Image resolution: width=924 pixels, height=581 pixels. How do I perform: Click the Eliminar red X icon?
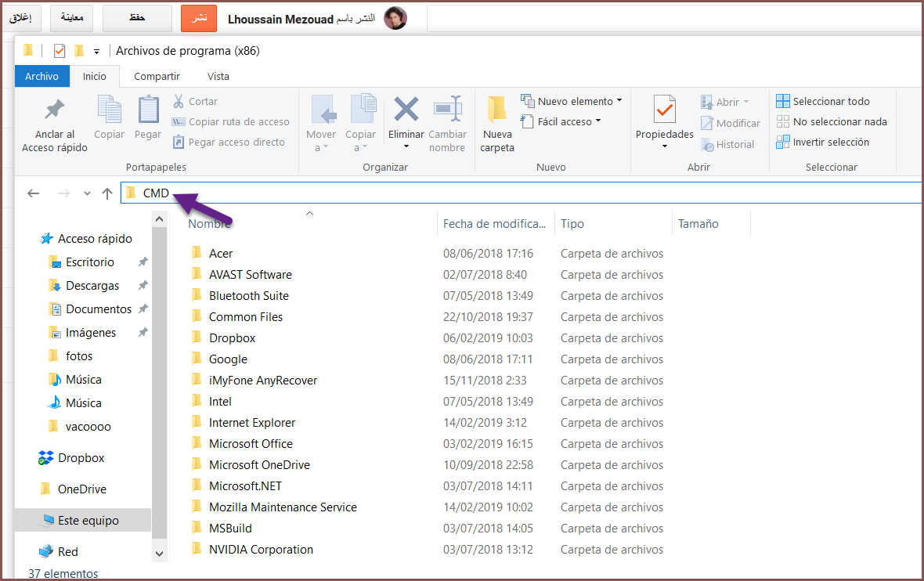pos(406,110)
